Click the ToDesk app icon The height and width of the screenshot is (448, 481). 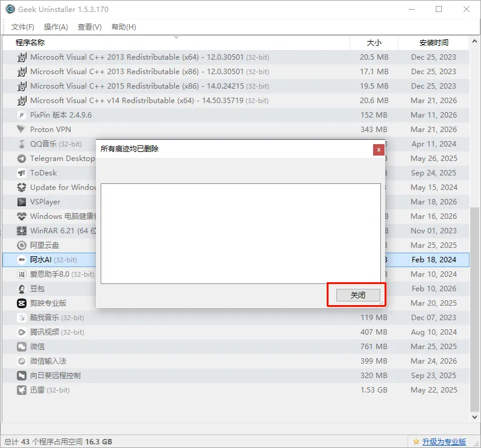click(22, 173)
